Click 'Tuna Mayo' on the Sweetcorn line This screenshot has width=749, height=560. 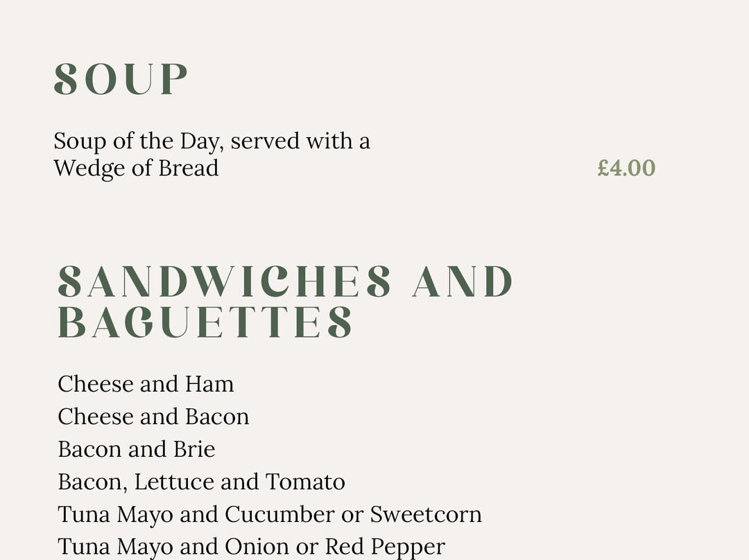coord(115,514)
